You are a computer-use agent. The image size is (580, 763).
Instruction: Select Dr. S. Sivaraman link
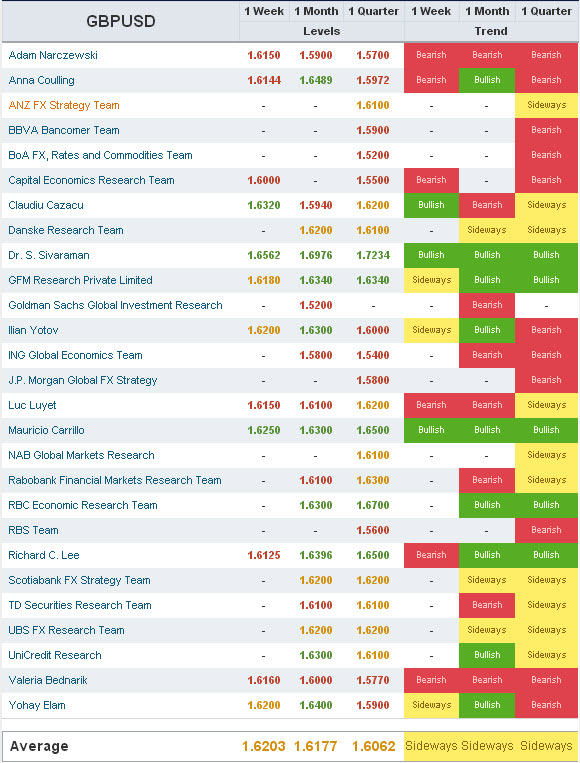point(49,255)
